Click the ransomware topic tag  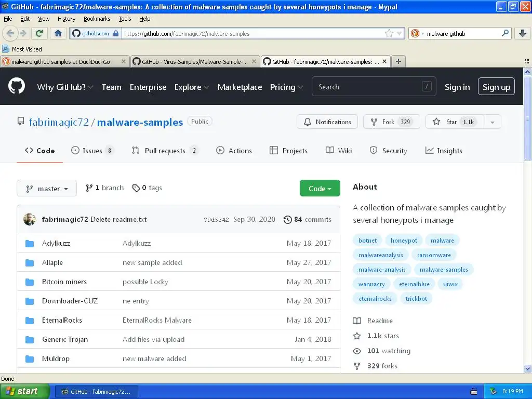point(434,255)
